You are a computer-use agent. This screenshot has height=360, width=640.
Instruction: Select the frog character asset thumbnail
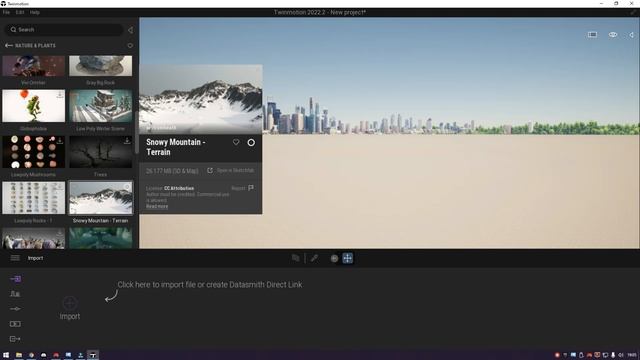tap(33, 106)
